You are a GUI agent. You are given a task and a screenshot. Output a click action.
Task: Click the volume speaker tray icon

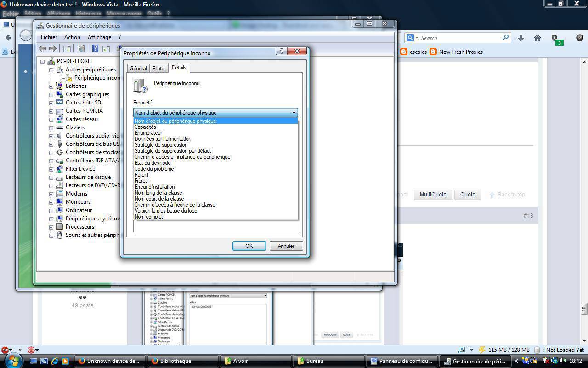pyautogui.click(x=563, y=361)
